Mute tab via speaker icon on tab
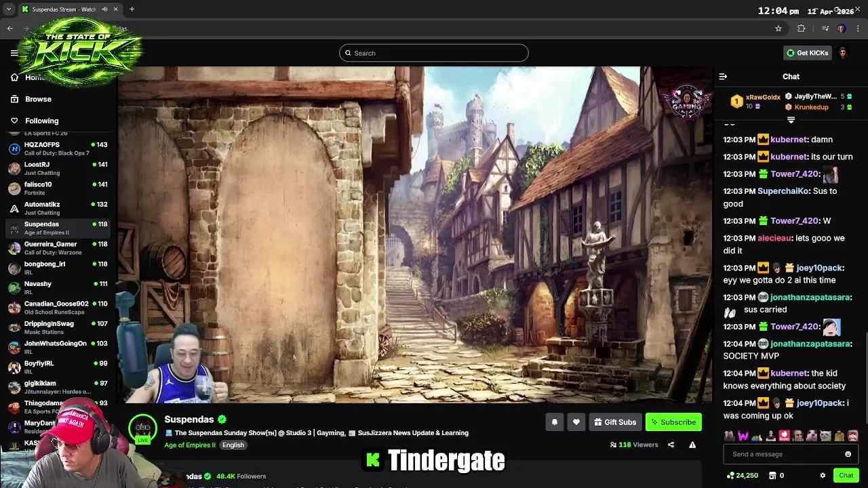The height and width of the screenshot is (488, 868). 105,9
